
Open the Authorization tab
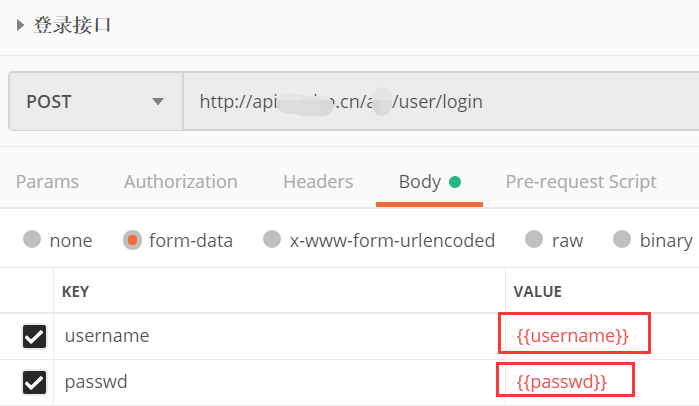click(181, 182)
